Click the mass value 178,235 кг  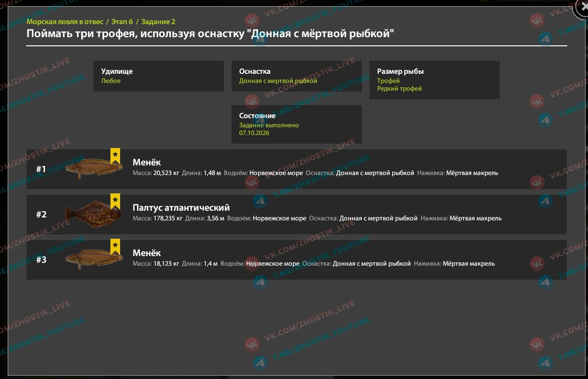pyautogui.click(x=168, y=218)
